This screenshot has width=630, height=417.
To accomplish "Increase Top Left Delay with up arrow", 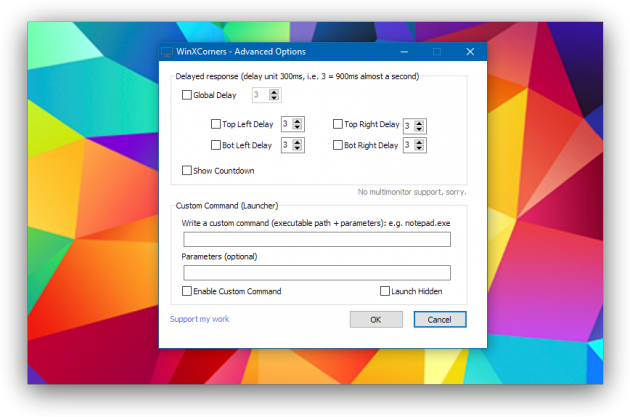I will pyautogui.click(x=298, y=122).
